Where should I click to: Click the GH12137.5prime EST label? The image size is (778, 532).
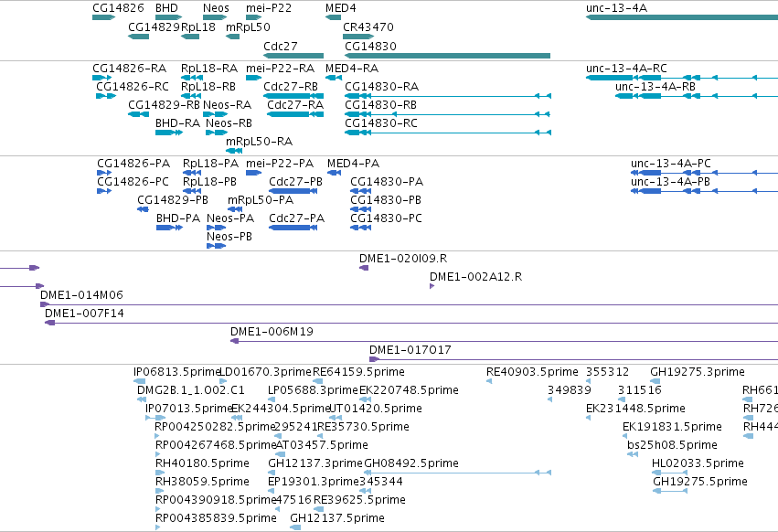[x=337, y=518]
